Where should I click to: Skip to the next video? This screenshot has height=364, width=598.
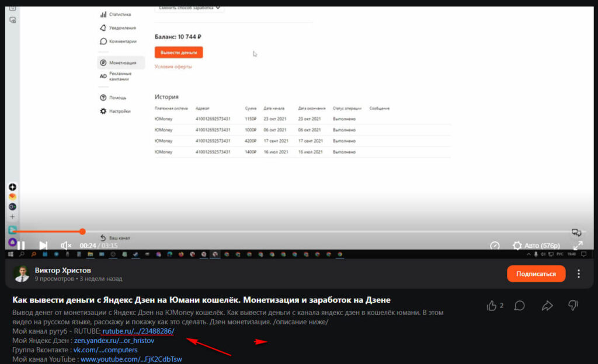click(43, 246)
